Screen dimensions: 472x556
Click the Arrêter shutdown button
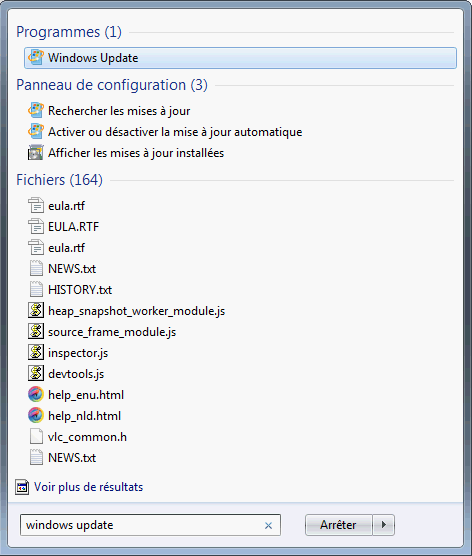pyautogui.click(x=338, y=525)
